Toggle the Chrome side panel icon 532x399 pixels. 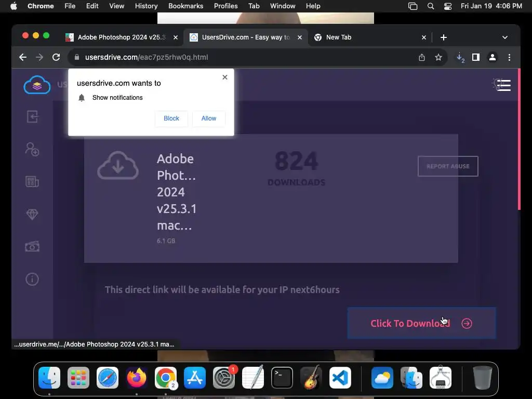pos(476,57)
